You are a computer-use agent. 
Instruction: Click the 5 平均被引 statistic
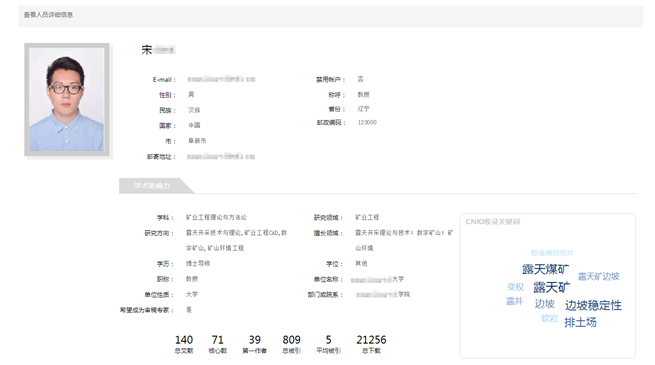tap(328, 344)
